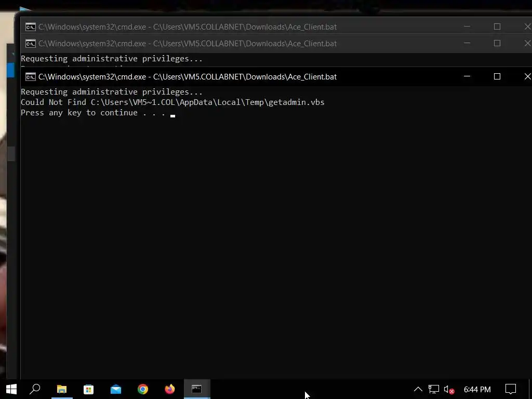Minimize the middle background cmd window
Image resolution: width=532 pixels, height=399 pixels.
pyautogui.click(x=467, y=43)
